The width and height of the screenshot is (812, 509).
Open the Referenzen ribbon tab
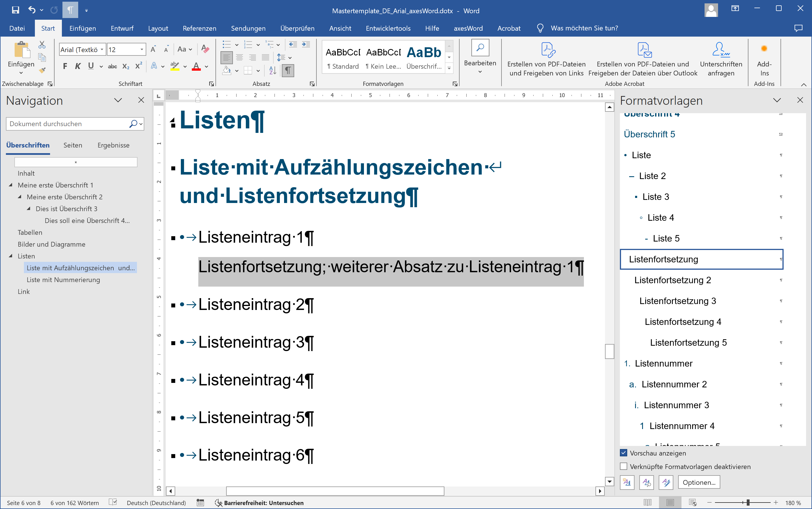199,28
